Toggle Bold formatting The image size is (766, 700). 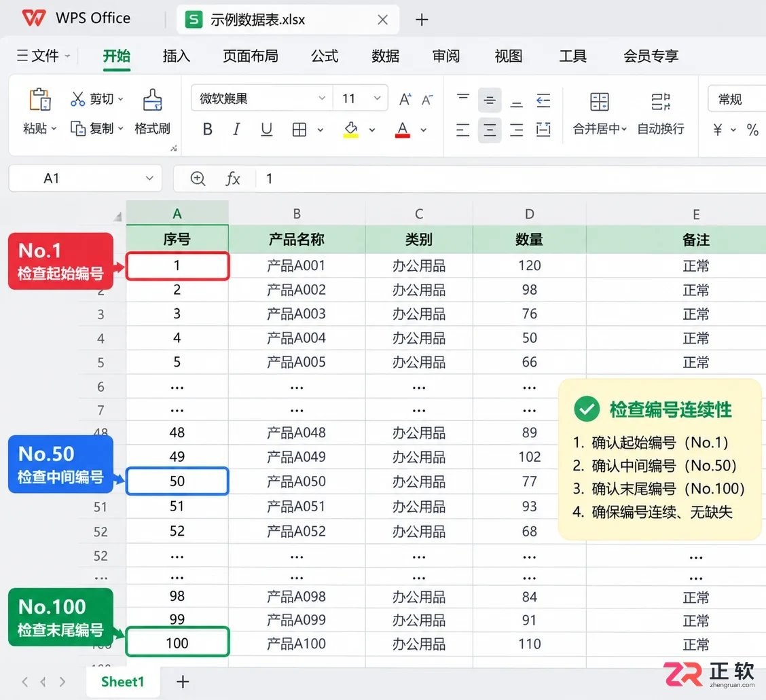[208, 130]
